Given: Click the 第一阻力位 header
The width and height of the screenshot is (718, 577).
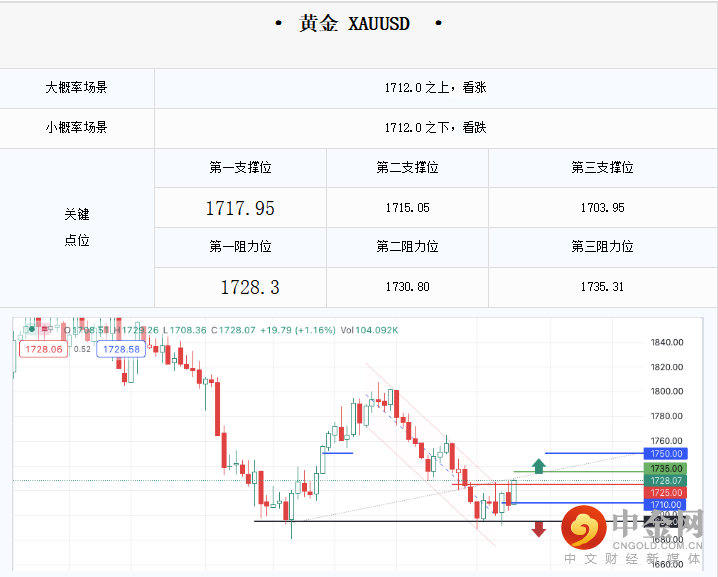Looking at the screenshot, I should [240, 247].
